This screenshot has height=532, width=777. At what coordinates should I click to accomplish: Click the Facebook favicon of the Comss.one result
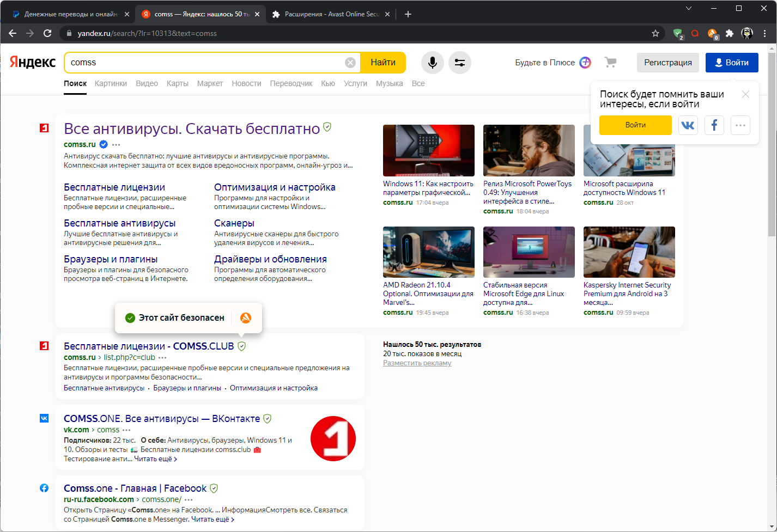(x=44, y=488)
